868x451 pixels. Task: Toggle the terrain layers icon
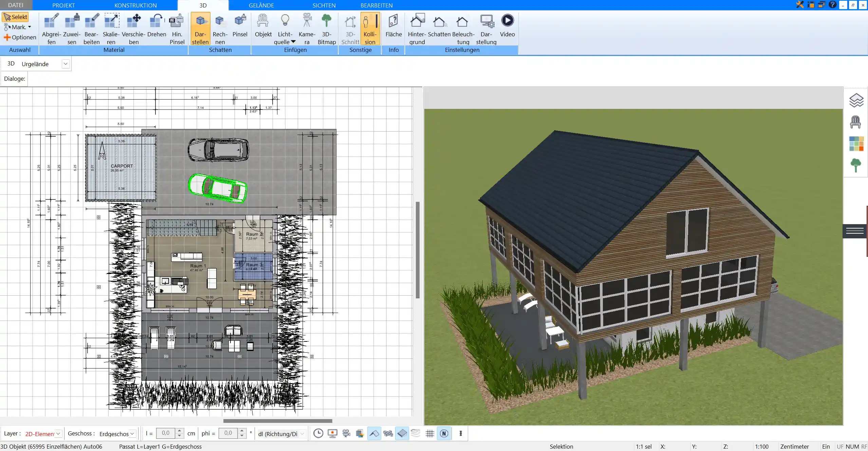coord(415,433)
